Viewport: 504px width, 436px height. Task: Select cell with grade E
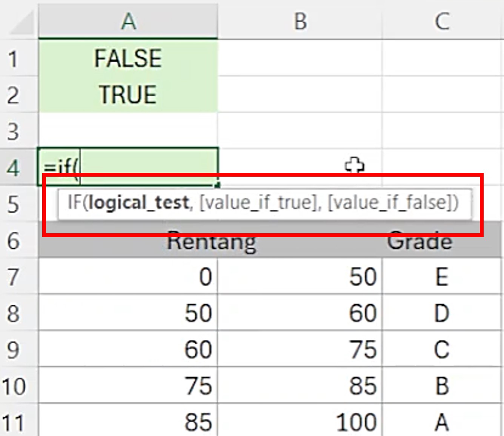click(442, 277)
